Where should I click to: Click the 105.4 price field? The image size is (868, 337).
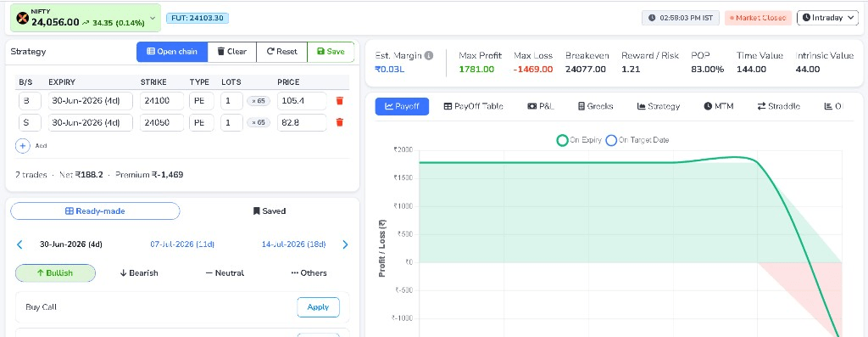[x=302, y=101]
